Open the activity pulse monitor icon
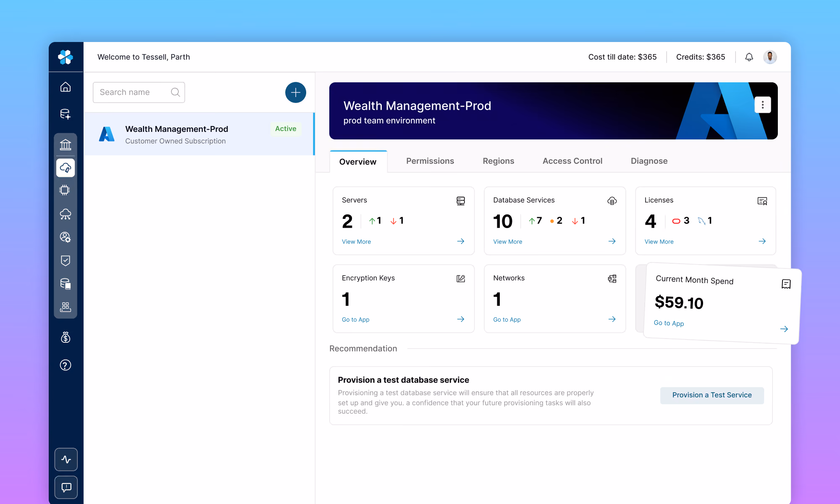The width and height of the screenshot is (840, 504). [x=66, y=459]
